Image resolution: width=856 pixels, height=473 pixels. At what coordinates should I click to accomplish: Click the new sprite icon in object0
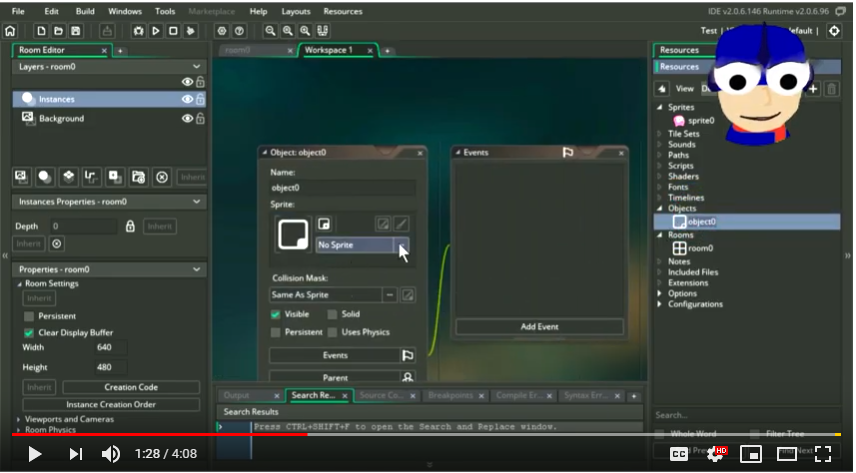tap(324, 224)
